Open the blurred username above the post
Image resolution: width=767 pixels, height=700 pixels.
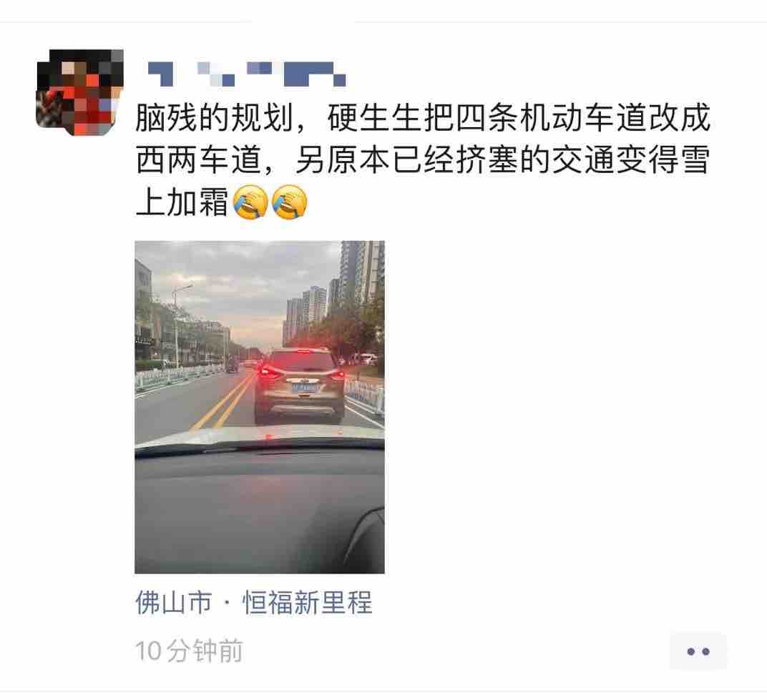click(247, 74)
